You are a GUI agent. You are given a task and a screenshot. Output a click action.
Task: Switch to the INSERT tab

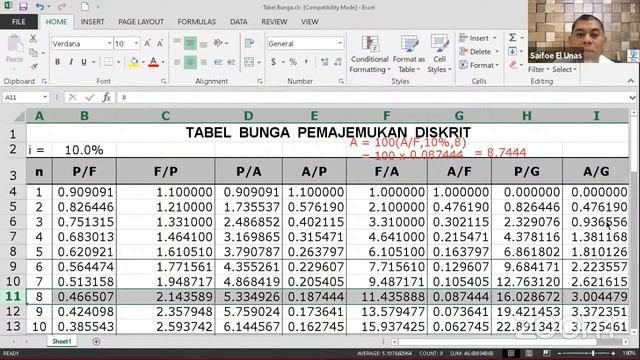(92, 22)
